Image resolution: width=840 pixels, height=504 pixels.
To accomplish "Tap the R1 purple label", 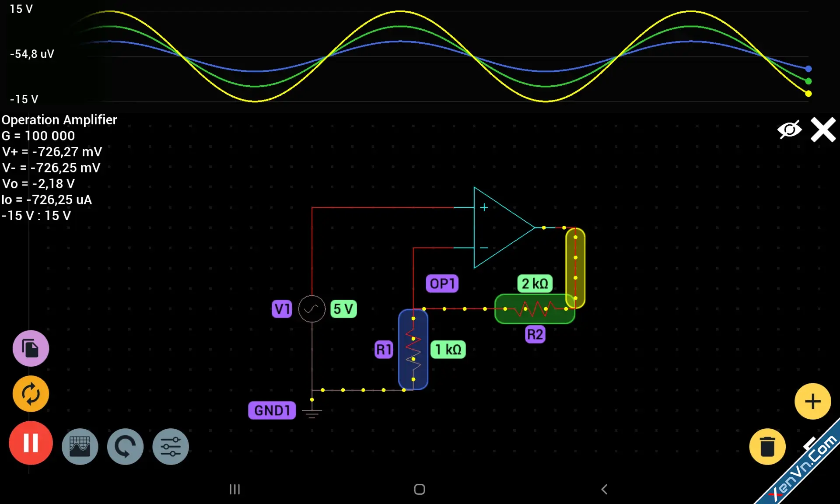I will 384,350.
